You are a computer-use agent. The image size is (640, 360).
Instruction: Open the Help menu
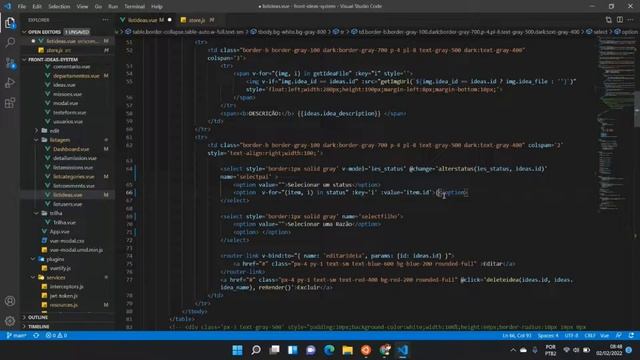point(157,7)
